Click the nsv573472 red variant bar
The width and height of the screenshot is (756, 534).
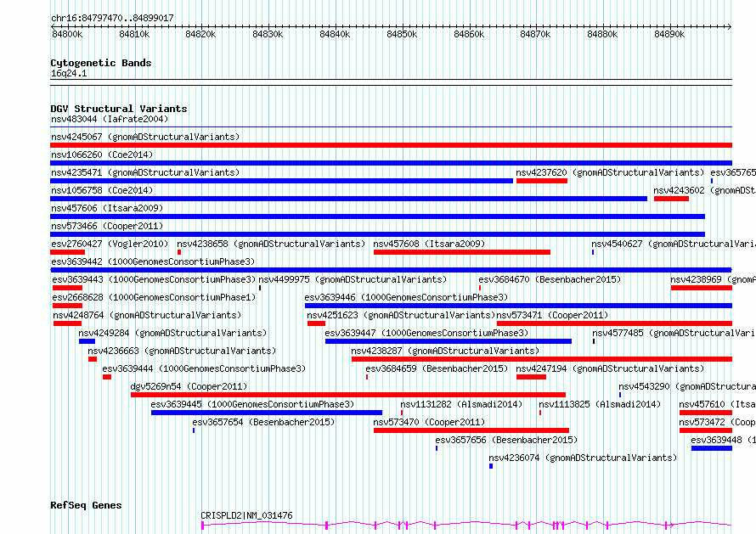tap(706, 430)
